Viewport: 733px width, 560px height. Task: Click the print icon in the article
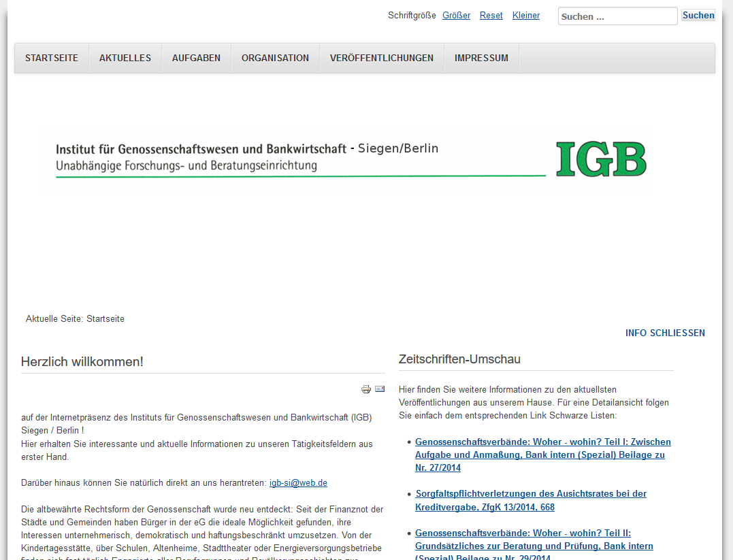point(366,389)
